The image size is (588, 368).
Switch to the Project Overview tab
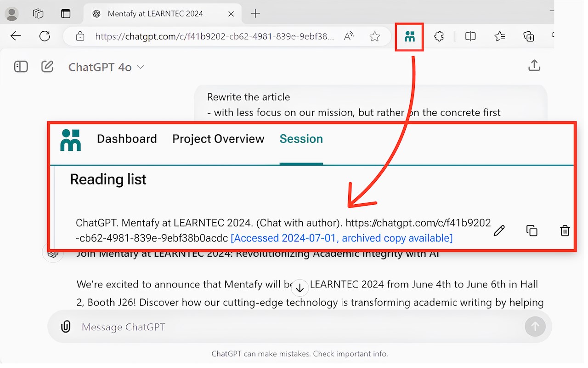pos(218,139)
